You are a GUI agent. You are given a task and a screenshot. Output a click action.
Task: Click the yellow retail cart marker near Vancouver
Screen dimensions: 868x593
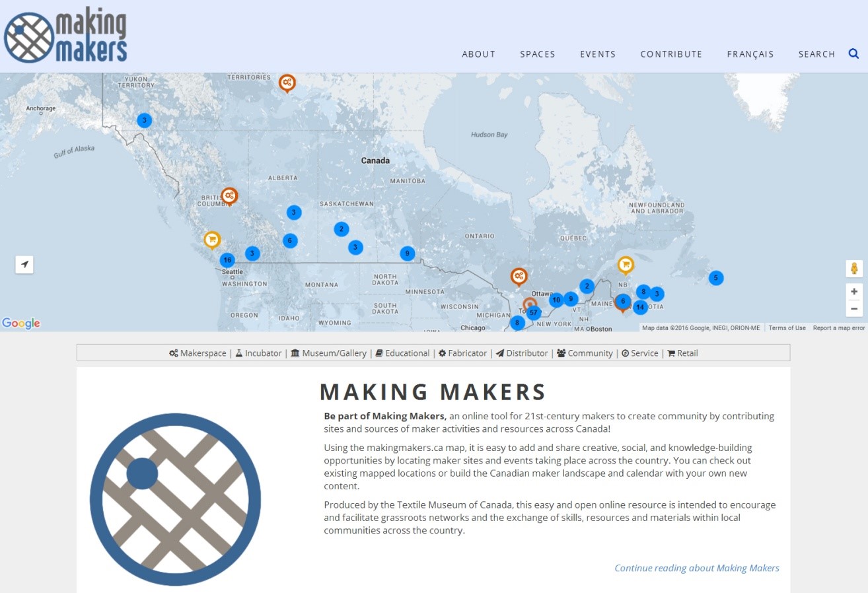click(212, 240)
